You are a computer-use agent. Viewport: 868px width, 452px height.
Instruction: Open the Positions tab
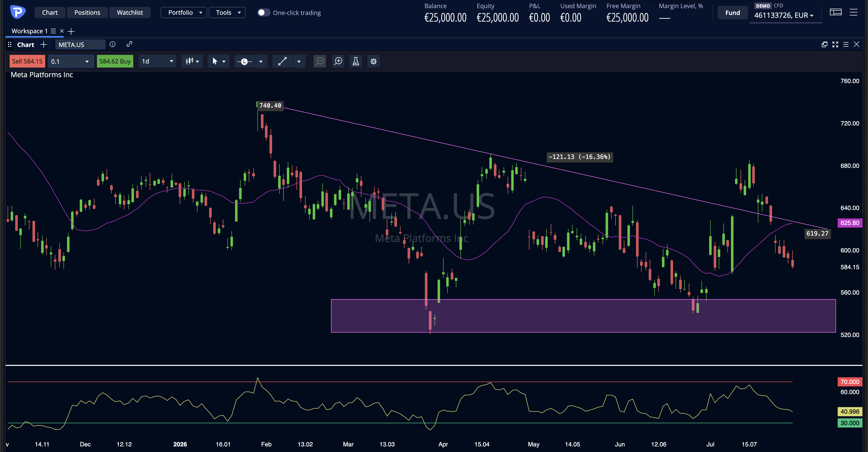click(87, 12)
